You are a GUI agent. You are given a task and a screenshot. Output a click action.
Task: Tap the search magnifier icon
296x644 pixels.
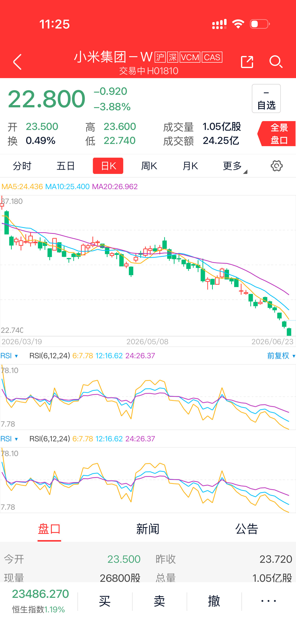point(276,61)
